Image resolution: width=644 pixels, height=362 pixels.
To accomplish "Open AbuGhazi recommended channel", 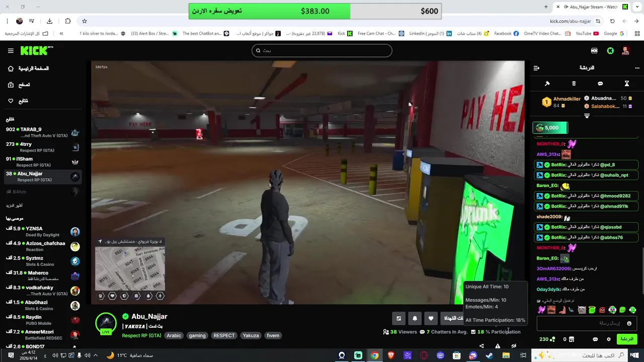I will point(42,305).
